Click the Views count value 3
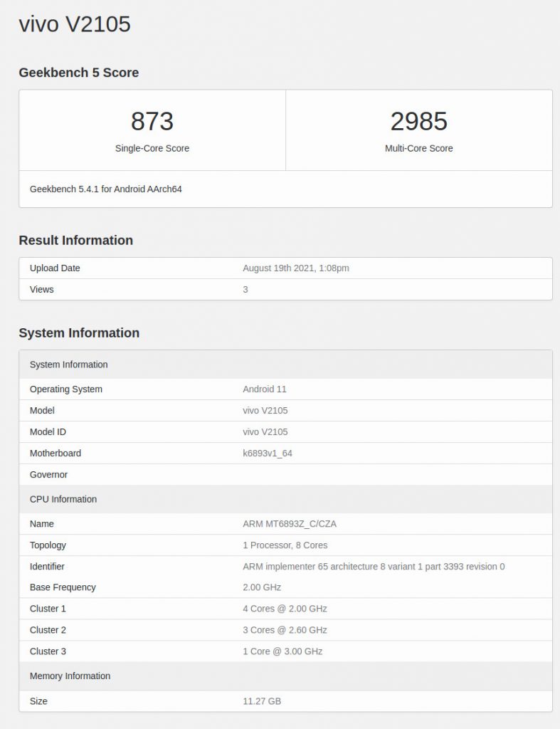 click(x=245, y=289)
